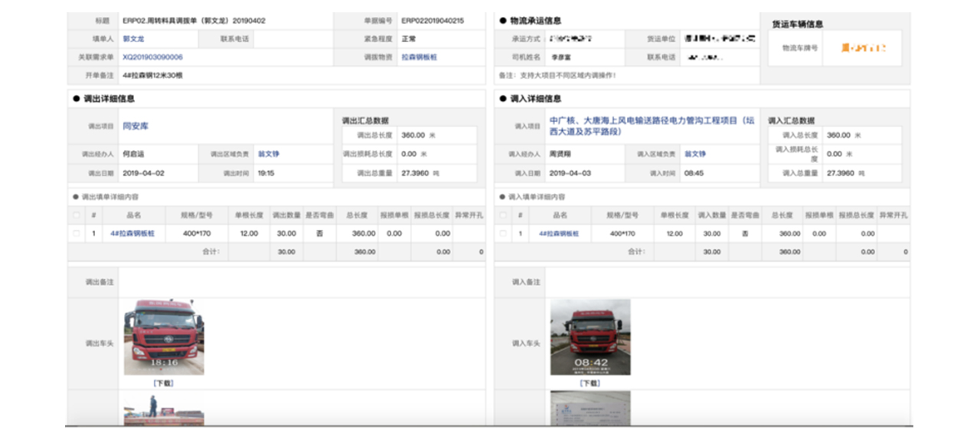
Task: Click the 调入详细信息 section heading
Action: point(535,99)
